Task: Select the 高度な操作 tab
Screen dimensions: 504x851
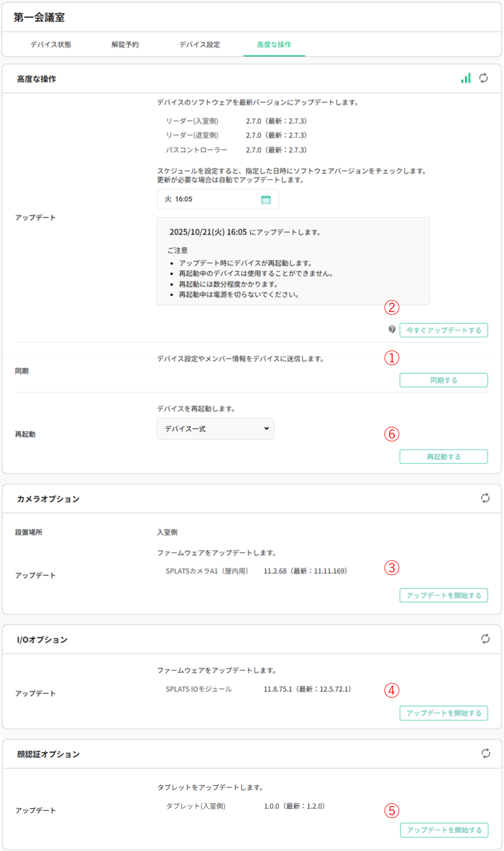Action: click(274, 45)
